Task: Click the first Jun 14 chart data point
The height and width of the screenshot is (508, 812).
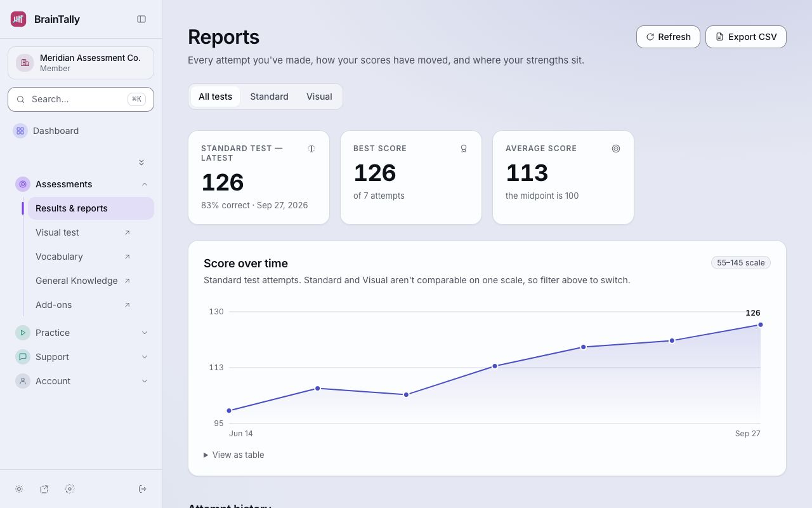Action: [x=229, y=411]
